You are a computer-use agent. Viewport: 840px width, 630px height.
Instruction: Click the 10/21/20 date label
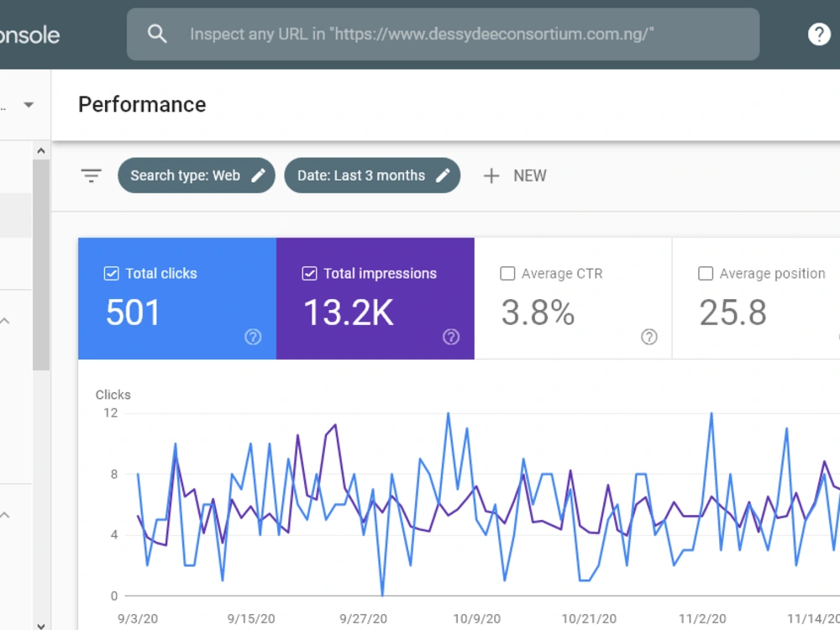[589, 619]
